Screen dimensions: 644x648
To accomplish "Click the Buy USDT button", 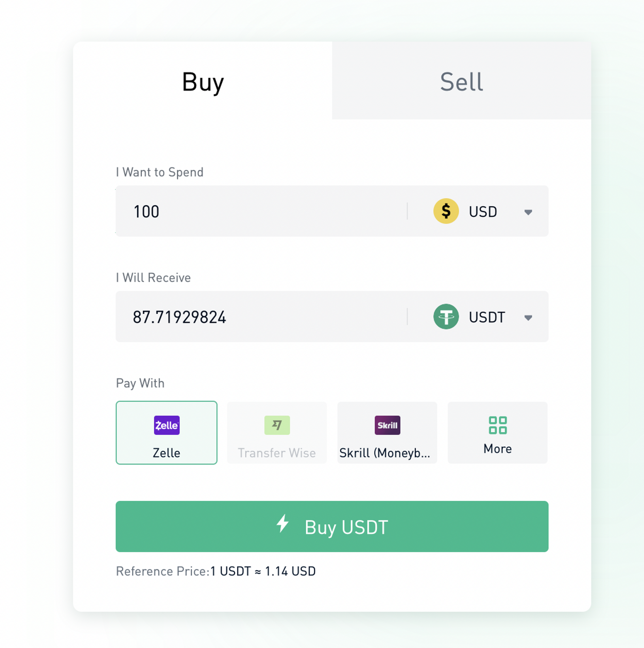I will [332, 526].
